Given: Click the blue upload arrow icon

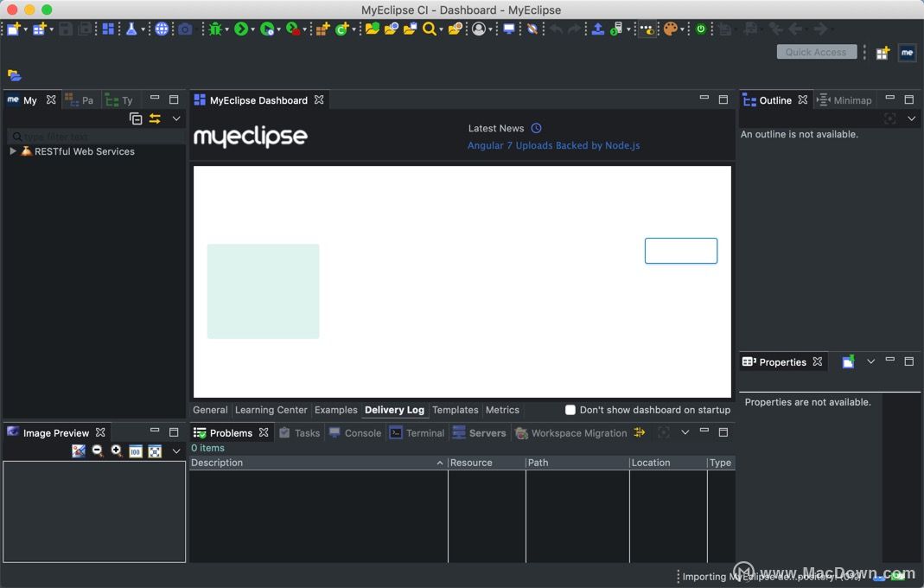Looking at the screenshot, I should click(597, 29).
